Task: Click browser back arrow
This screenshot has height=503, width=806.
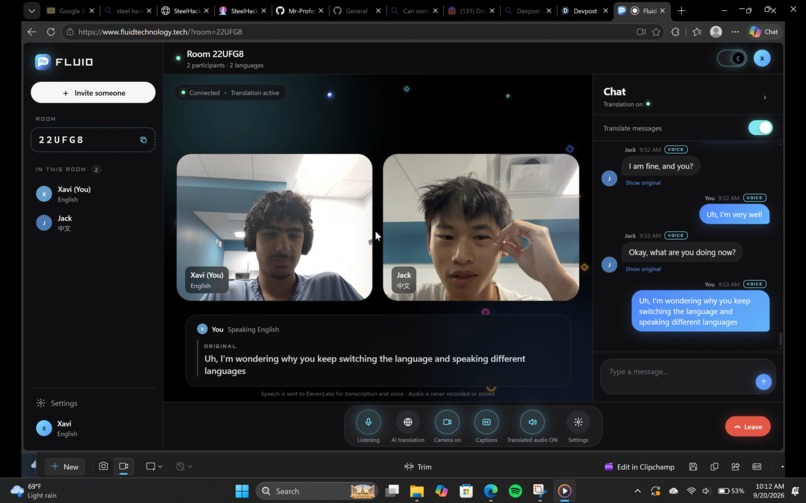Action: click(32, 32)
